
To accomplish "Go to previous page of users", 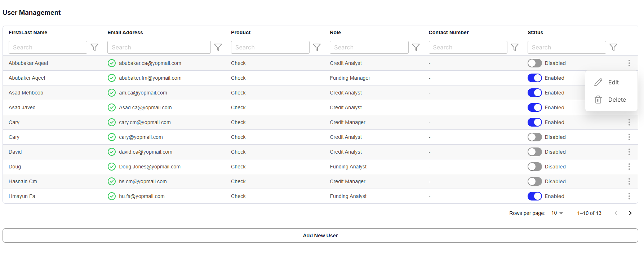I will click(616, 213).
